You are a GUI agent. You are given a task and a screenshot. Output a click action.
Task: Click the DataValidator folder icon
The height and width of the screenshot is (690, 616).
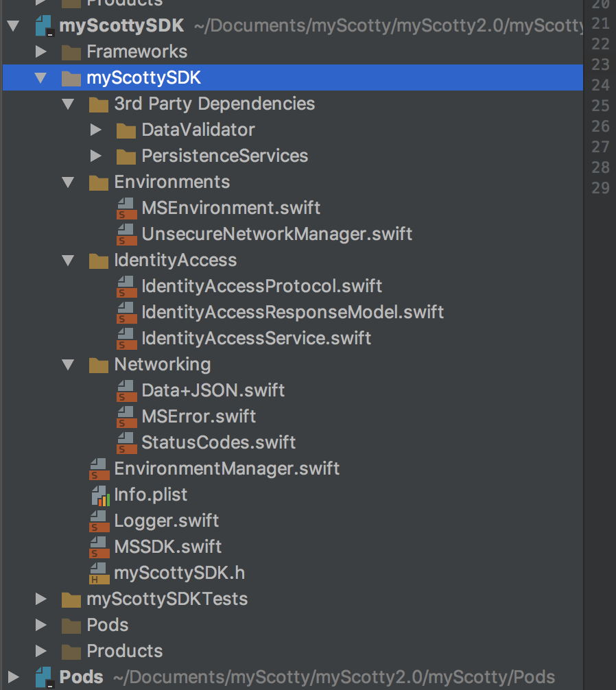point(126,130)
